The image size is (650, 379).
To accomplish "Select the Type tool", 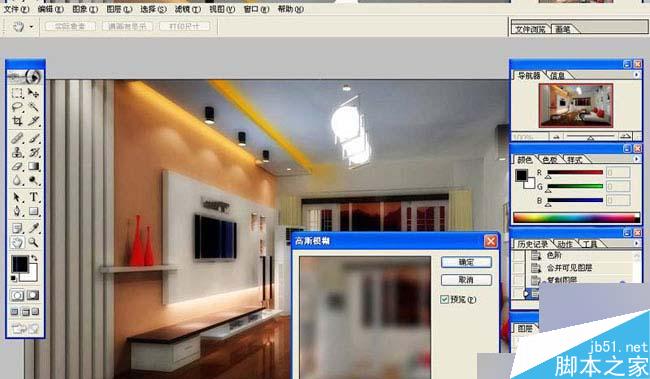I will click(33, 197).
